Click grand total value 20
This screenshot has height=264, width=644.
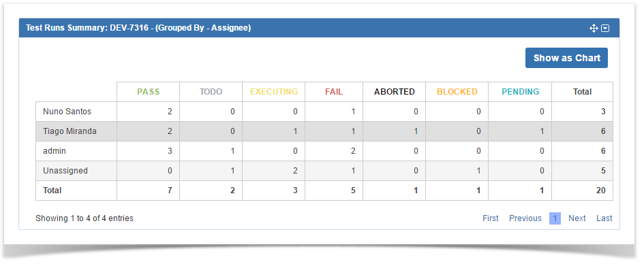[601, 191]
